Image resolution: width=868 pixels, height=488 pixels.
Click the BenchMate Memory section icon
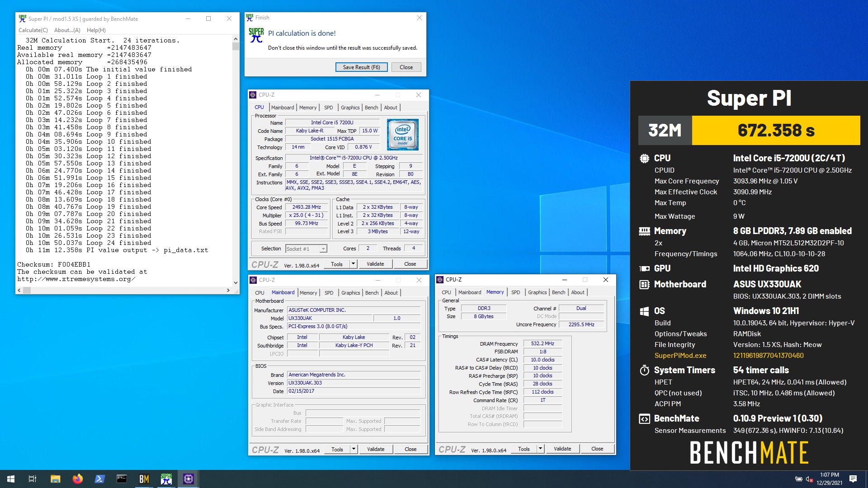pos(644,231)
